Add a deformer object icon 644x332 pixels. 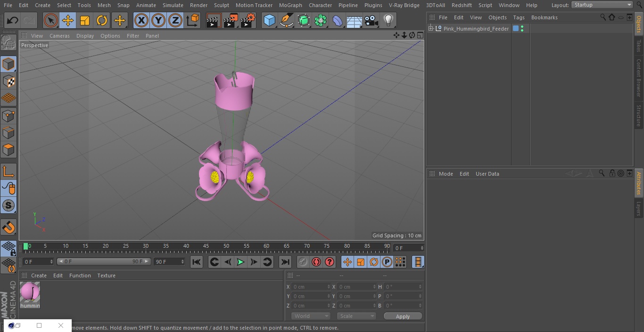(338, 20)
